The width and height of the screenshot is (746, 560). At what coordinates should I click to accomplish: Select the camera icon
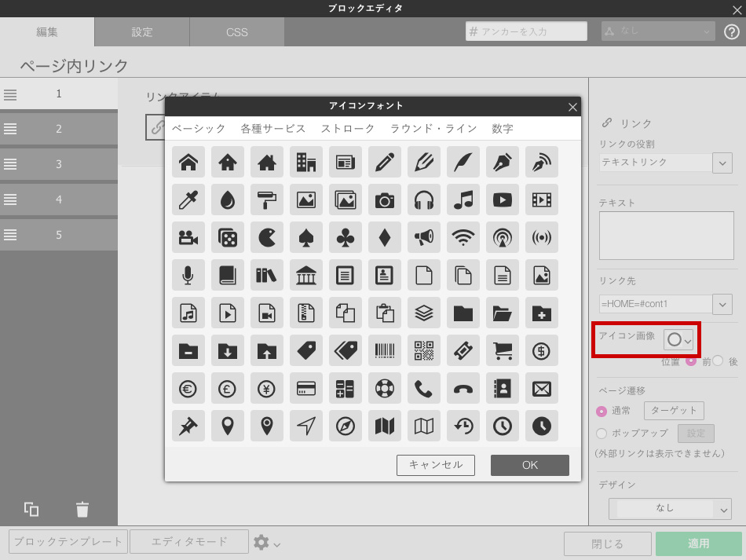tap(385, 199)
